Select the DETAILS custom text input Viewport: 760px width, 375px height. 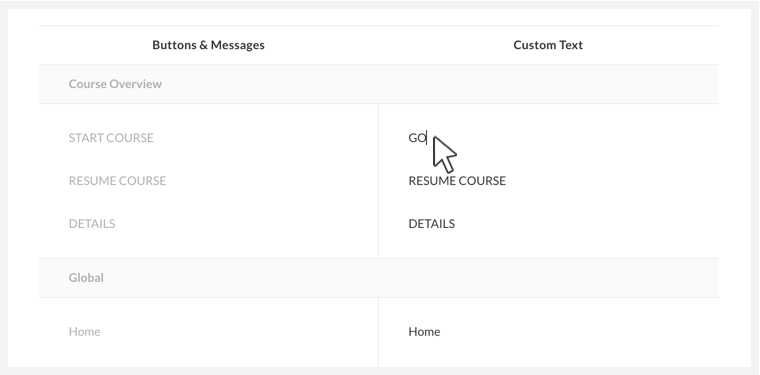click(x=548, y=224)
